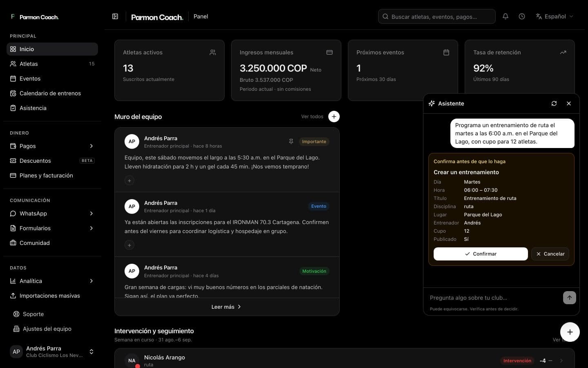Click the Pregunta algo sobre tu club field
The image size is (588, 368).
(x=494, y=298)
